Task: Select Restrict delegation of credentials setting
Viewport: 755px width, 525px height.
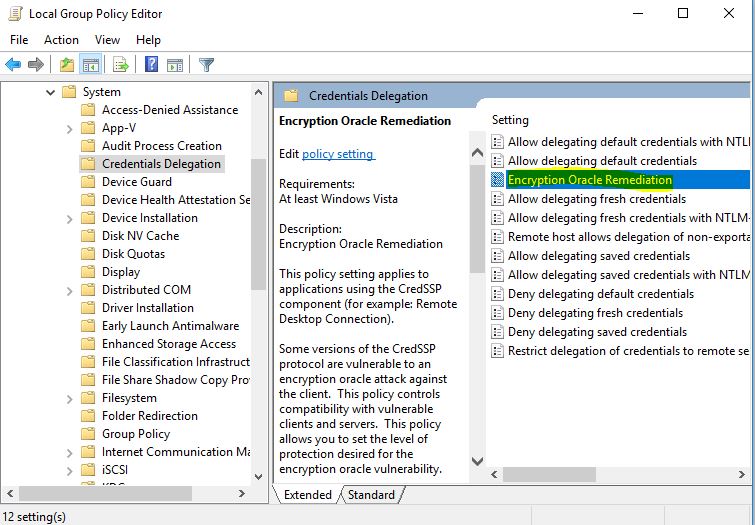Action: click(628, 351)
